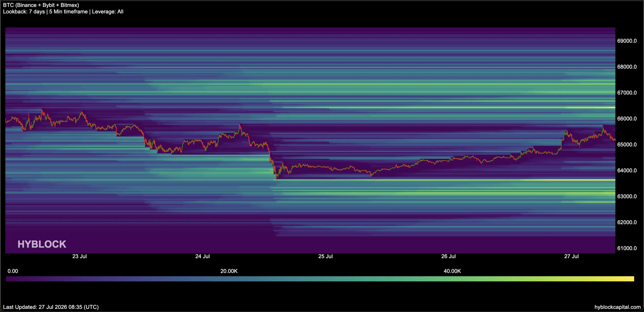Click the 62000.0 price axis label

pos(627,222)
